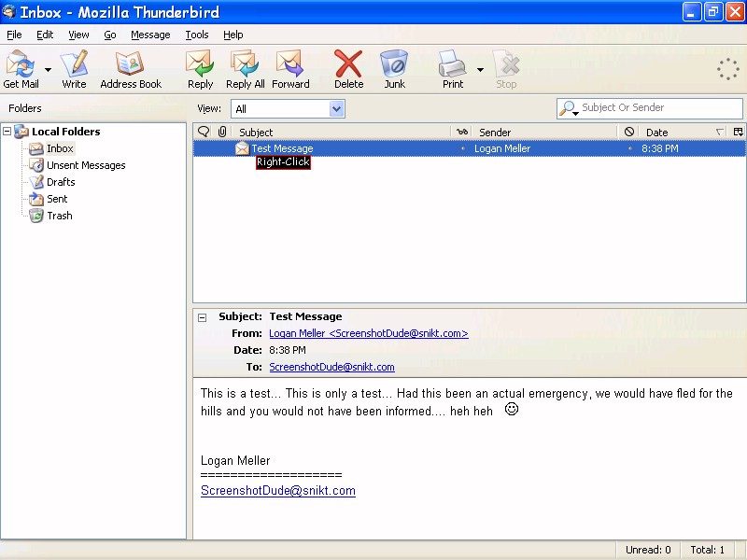
Task: Click the To address ScreenshotDude@snikt.com link
Action: pos(331,367)
